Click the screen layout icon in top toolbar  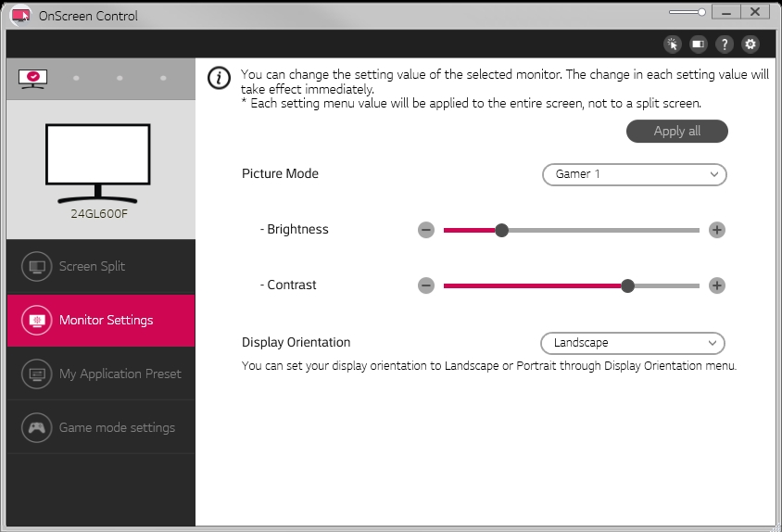click(699, 44)
